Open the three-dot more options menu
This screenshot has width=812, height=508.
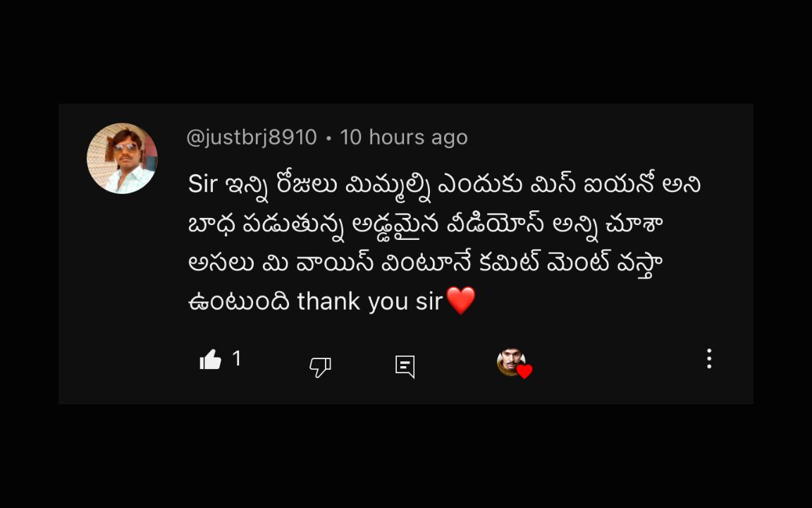pyautogui.click(x=709, y=358)
